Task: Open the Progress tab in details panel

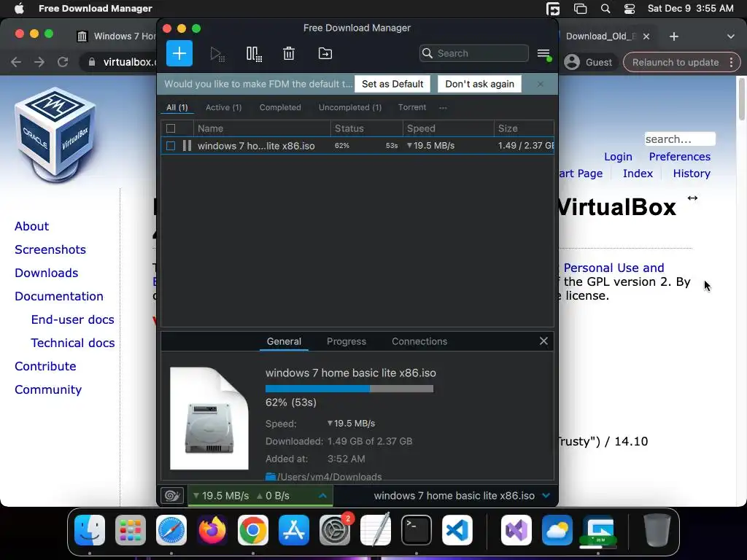Action: (x=347, y=341)
